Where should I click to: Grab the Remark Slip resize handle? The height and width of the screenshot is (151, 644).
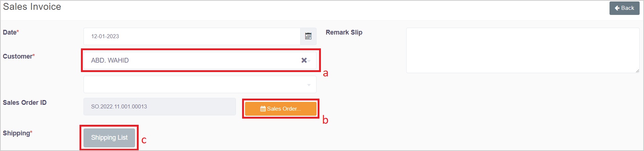click(637, 71)
